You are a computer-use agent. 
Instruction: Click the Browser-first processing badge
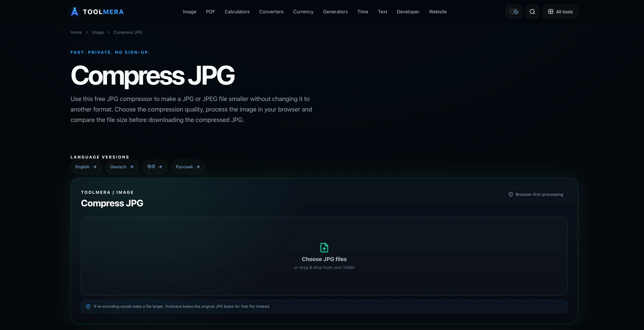[x=536, y=194]
